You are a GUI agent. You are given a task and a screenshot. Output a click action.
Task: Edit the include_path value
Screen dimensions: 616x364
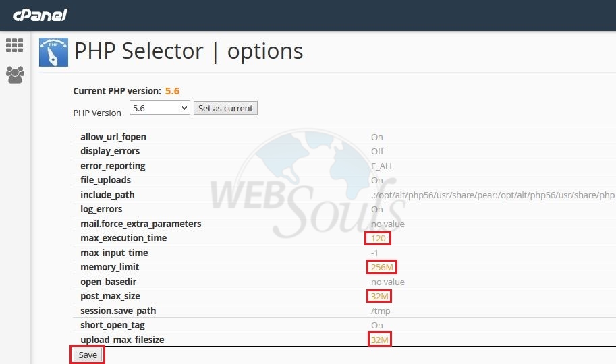[493, 195]
